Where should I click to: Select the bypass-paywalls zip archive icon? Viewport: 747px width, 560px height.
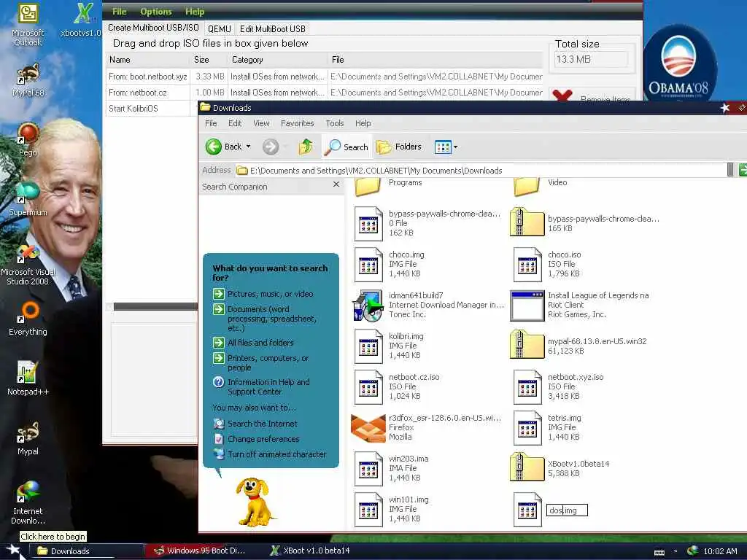pos(527,222)
